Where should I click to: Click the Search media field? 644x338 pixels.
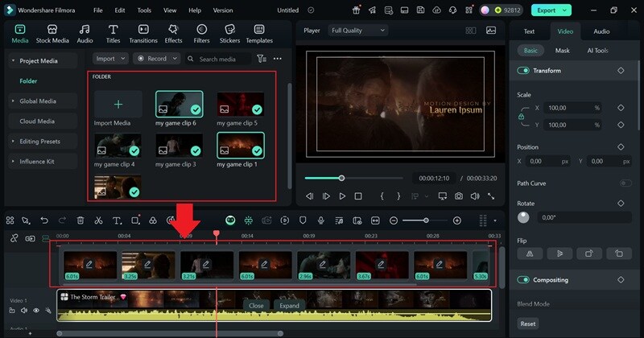point(217,59)
